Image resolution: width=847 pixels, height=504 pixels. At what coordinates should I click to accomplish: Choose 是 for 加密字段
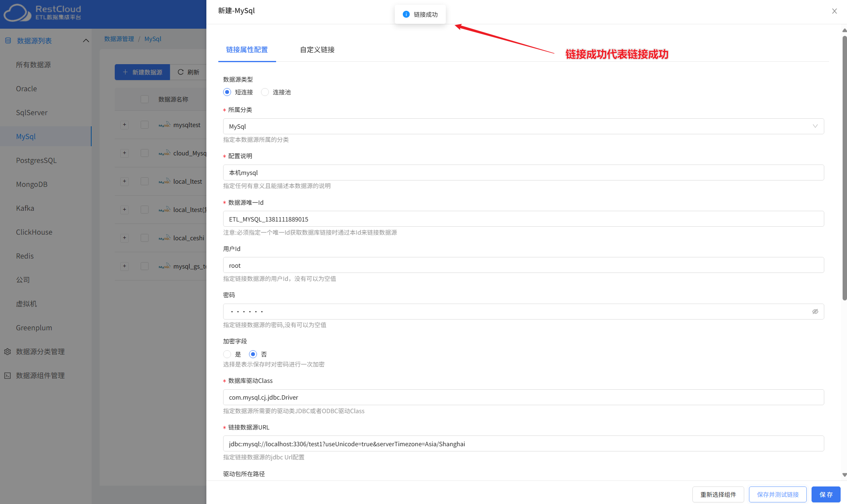227,354
